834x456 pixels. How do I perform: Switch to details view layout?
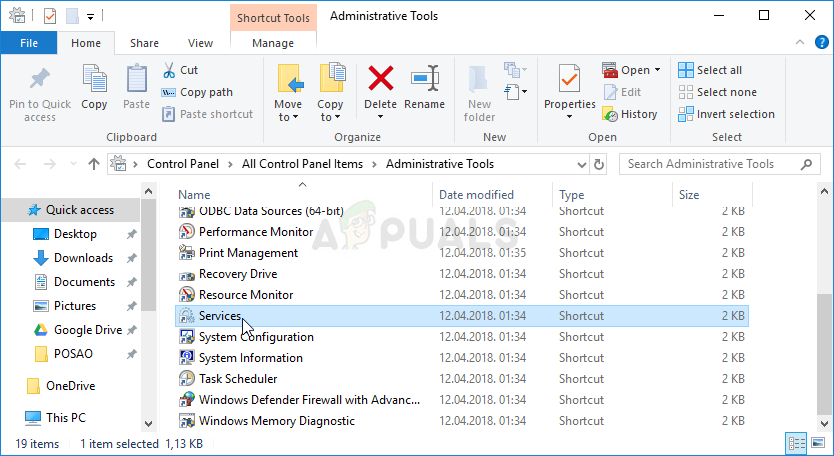pyautogui.click(x=798, y=443)
